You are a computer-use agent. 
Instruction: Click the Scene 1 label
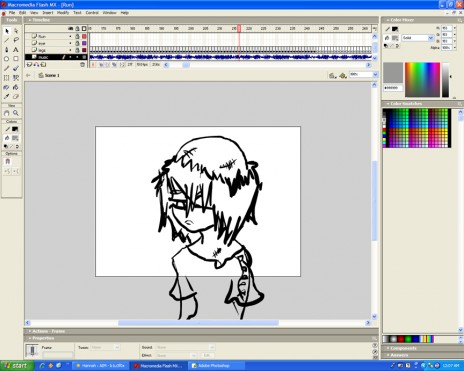[52, 75]
